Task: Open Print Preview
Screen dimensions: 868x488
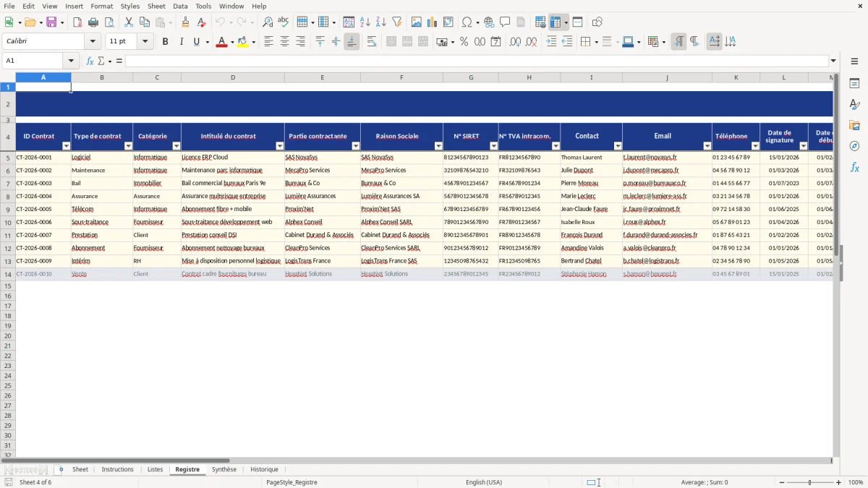Action: (109, 22)
